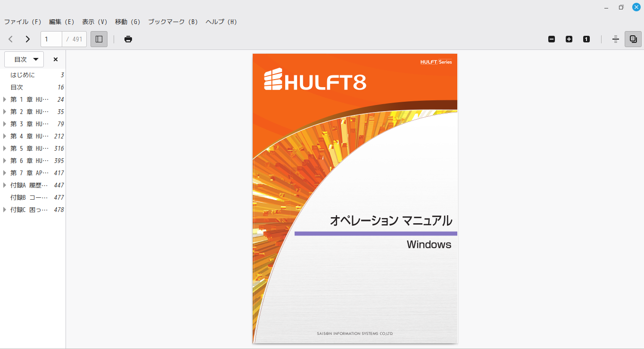This screenshot has width=644, height=349.
Task: Print the document
Action: point(128,39)
